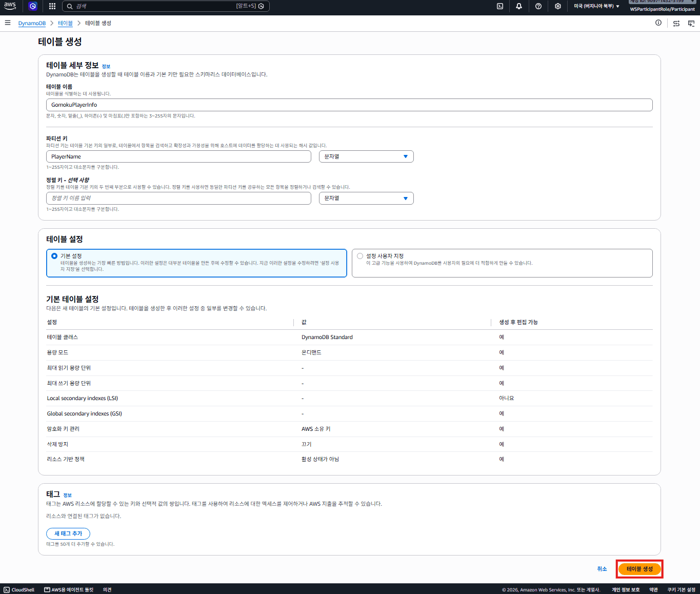This screenshot has height=594, width=700.
Task: Click the 새 태그 추가 button
Action: pos(68,533)
